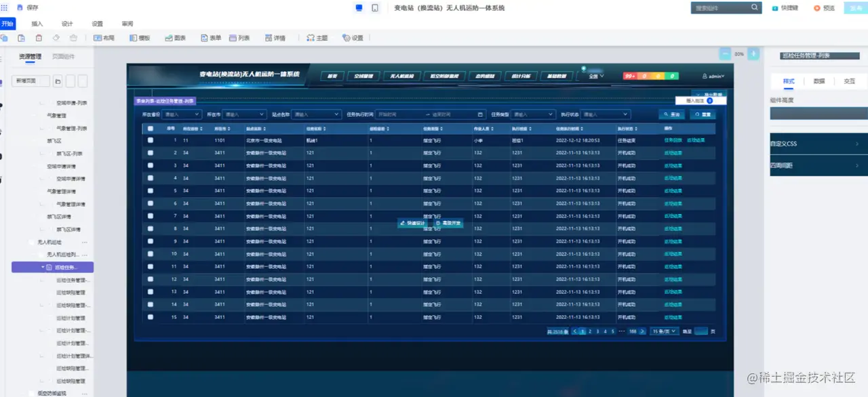The height and width of the screenshot is (397, 868).
Task: Insert a 列表 list component
Action: pos(240,38)
